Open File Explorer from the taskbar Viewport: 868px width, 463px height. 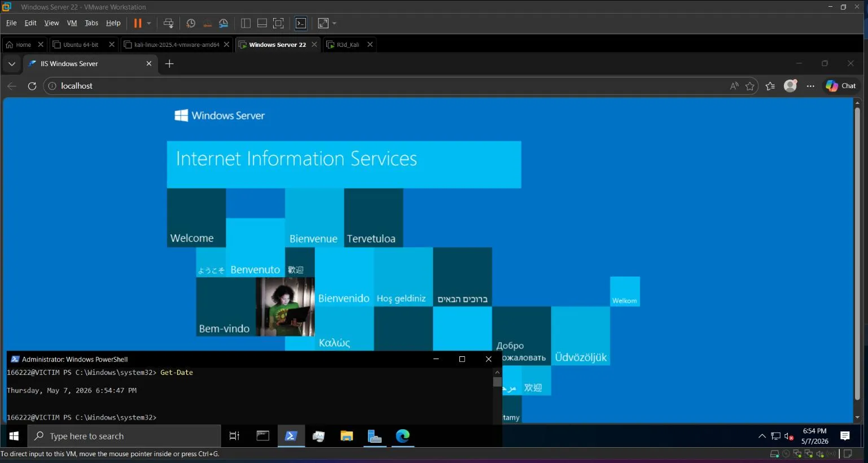point(347,436)
